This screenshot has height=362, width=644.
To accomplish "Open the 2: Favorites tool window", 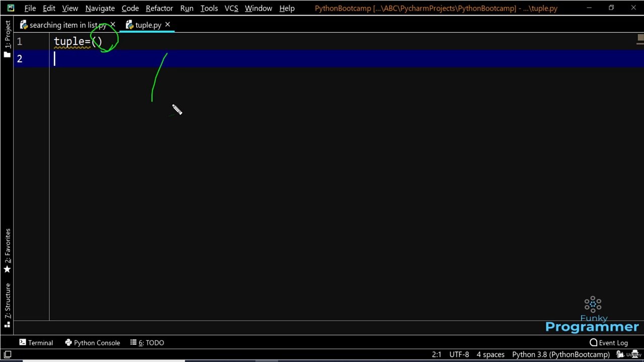I will [x=7, y=250].
